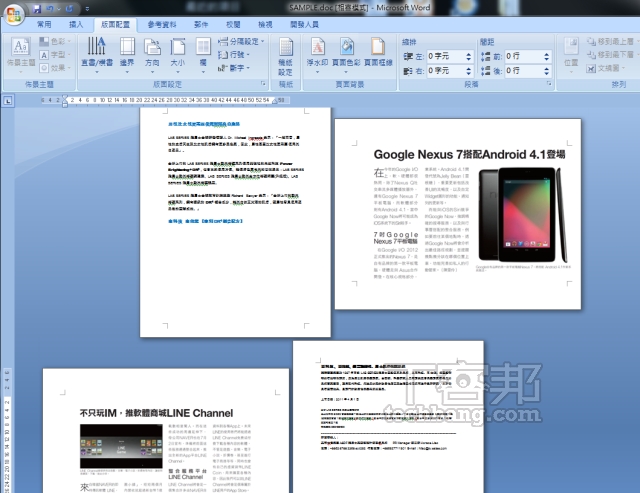Decrease spacing after with down spinner
Viewport: 640px width, 493px height.
[x=547, y=74]
